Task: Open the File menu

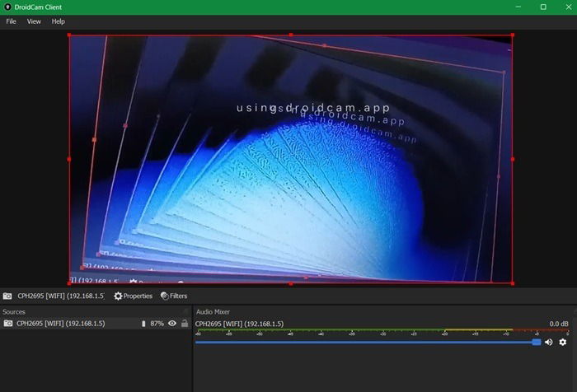Action: 11,21
